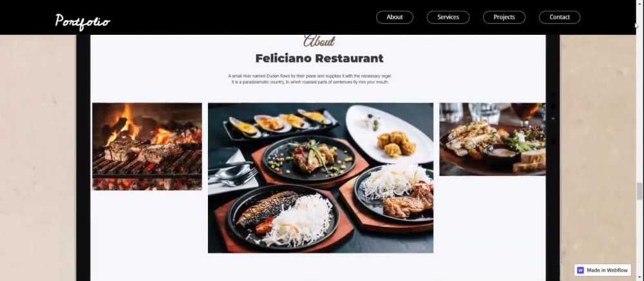The height and width of the screenshot is (281, 644).
Task: Open the Made in Webflow badge text
Action: 607,270
